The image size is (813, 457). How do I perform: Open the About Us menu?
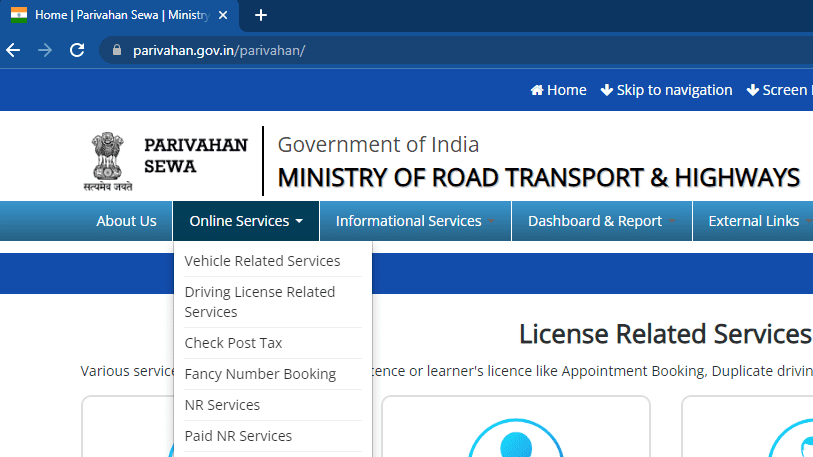[126, 221]
